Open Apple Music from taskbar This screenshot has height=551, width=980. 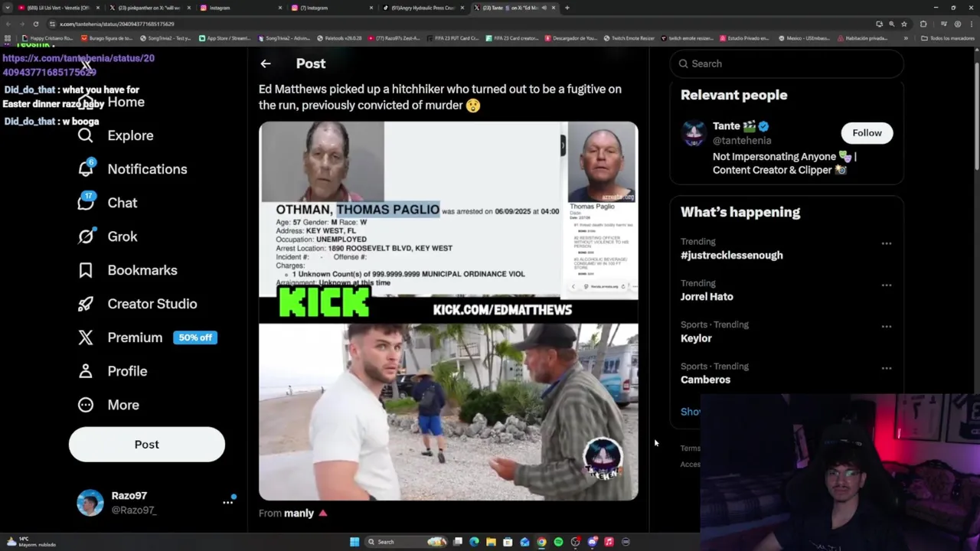coord(609,542)
